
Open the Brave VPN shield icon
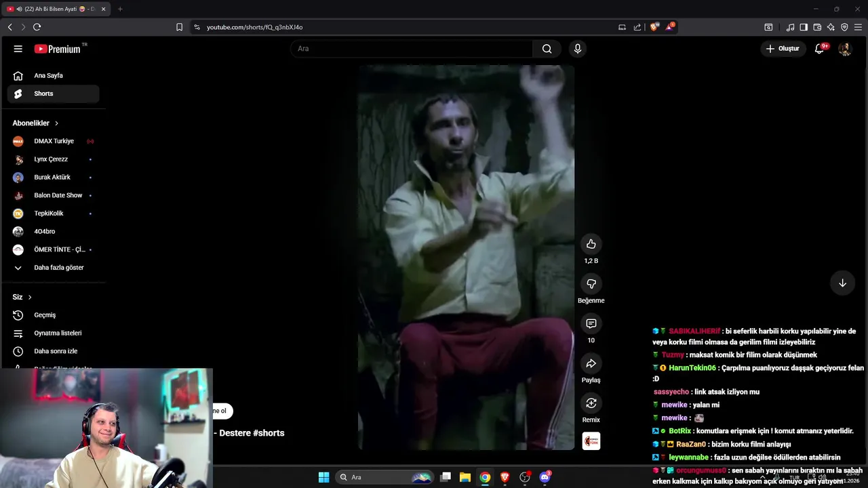click(x=844, y=27)
